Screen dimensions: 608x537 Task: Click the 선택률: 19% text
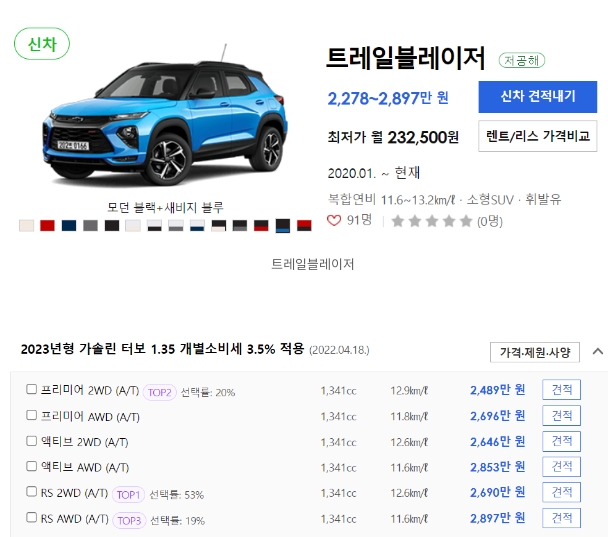(177, 520)
